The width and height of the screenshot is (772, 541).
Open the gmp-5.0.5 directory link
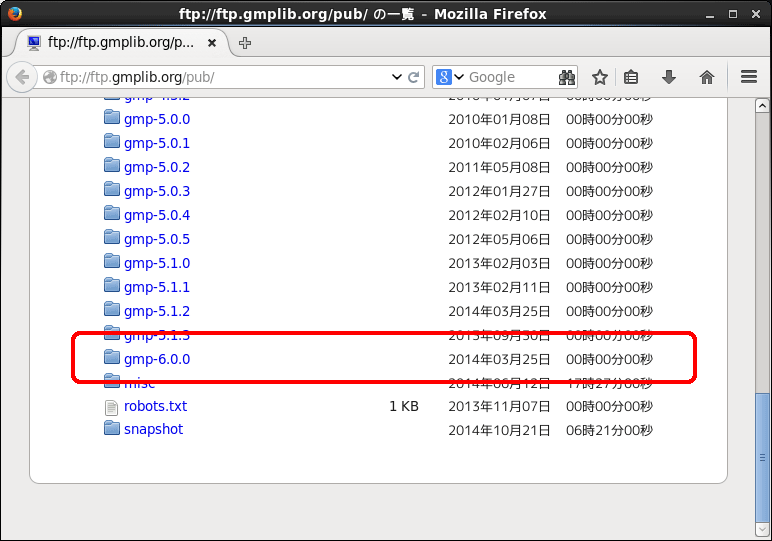coord(157,239)
